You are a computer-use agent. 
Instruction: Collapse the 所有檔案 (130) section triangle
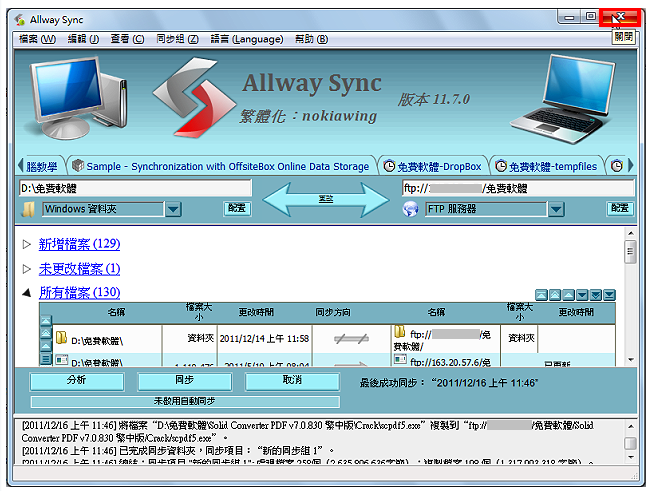pos(27,293)
